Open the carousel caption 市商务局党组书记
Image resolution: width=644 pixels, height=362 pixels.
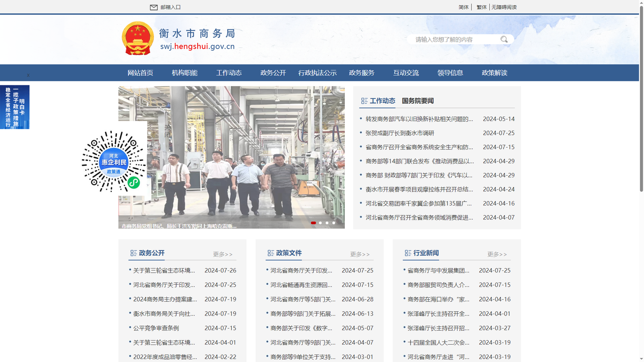click(179, 226)
